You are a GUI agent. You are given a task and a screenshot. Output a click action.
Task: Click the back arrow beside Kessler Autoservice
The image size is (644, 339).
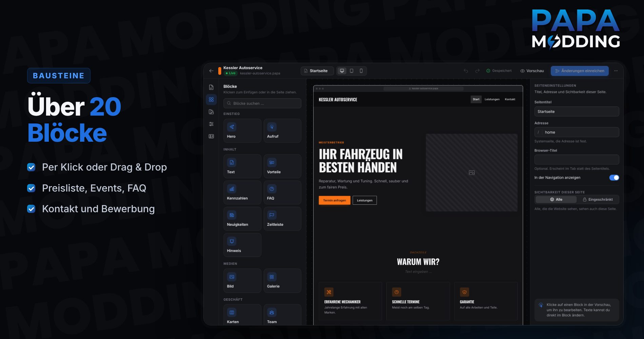[211, 71]
